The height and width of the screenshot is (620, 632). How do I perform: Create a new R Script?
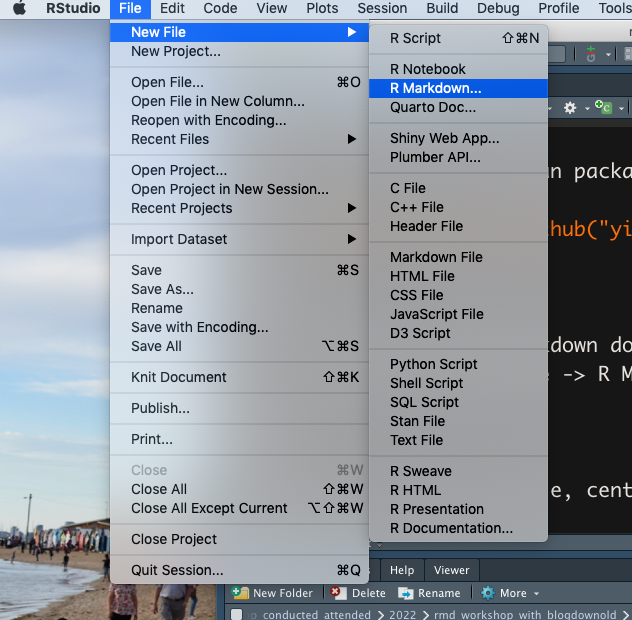(458, 38)
